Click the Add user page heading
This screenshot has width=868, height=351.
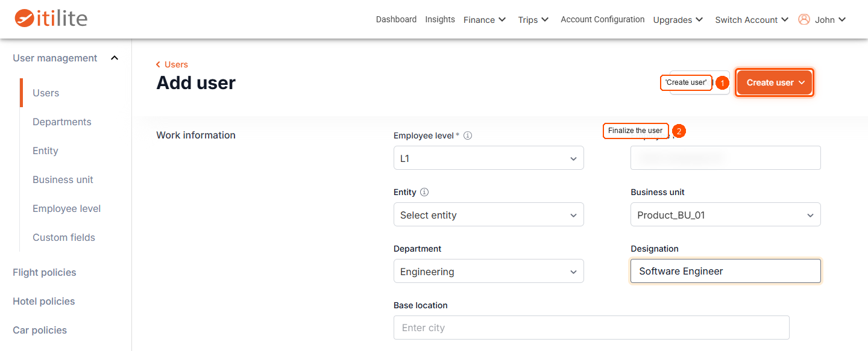[196, 82]
